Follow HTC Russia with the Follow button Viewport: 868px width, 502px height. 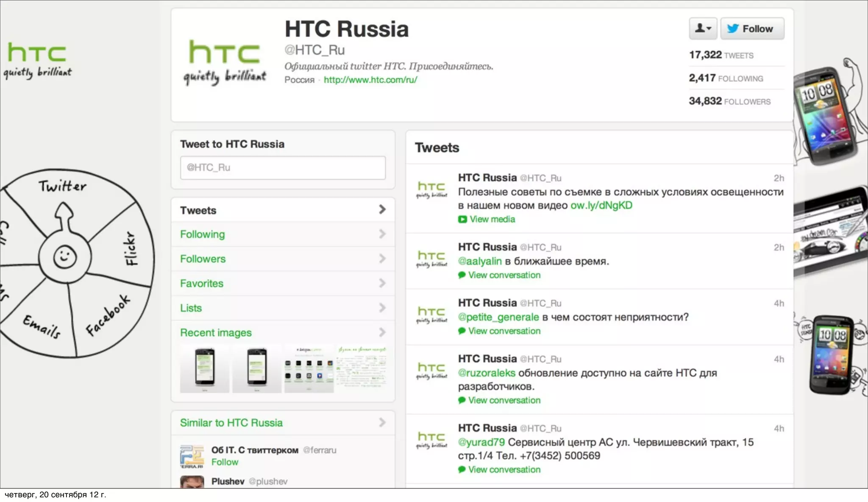752,28
